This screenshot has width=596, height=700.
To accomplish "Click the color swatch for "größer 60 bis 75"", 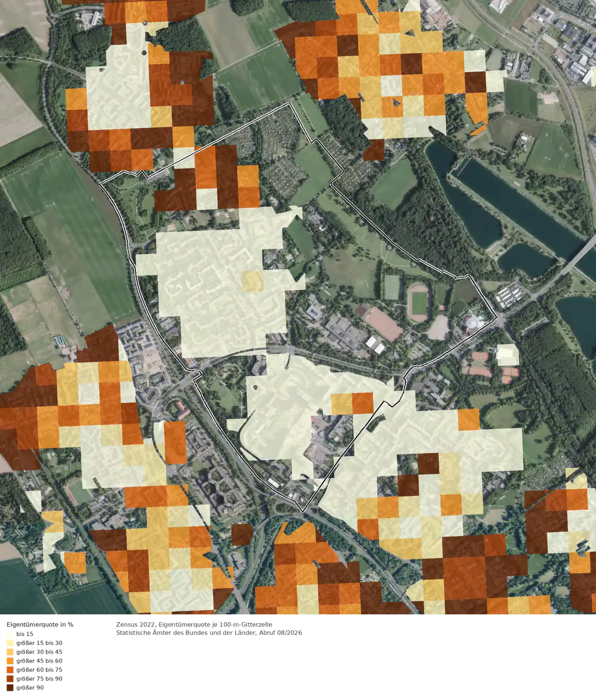I will (10, 670).
